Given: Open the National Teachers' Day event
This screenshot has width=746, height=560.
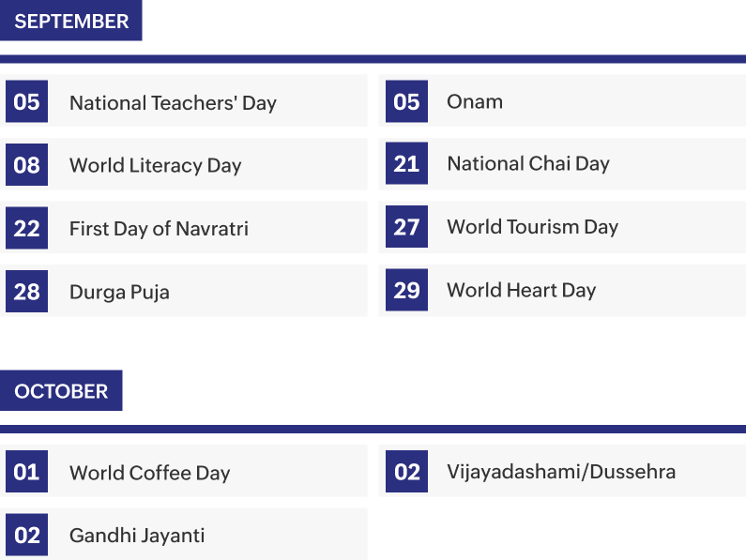Looking at the screenshot, I should pos(173,103).
